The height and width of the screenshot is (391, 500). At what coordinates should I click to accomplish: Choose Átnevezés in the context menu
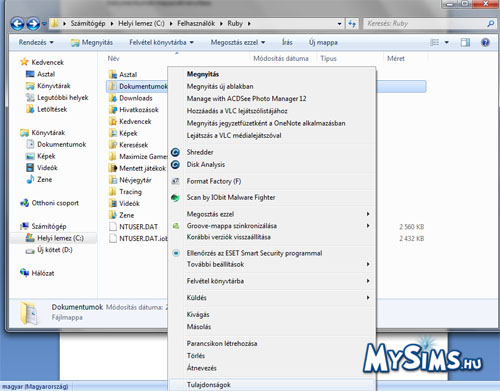(202, 368)
